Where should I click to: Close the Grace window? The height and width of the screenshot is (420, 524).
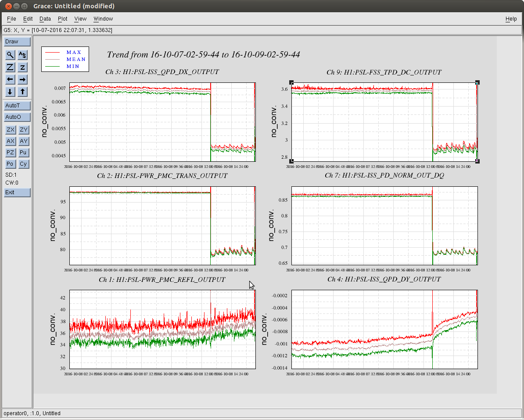click(9, 6)
